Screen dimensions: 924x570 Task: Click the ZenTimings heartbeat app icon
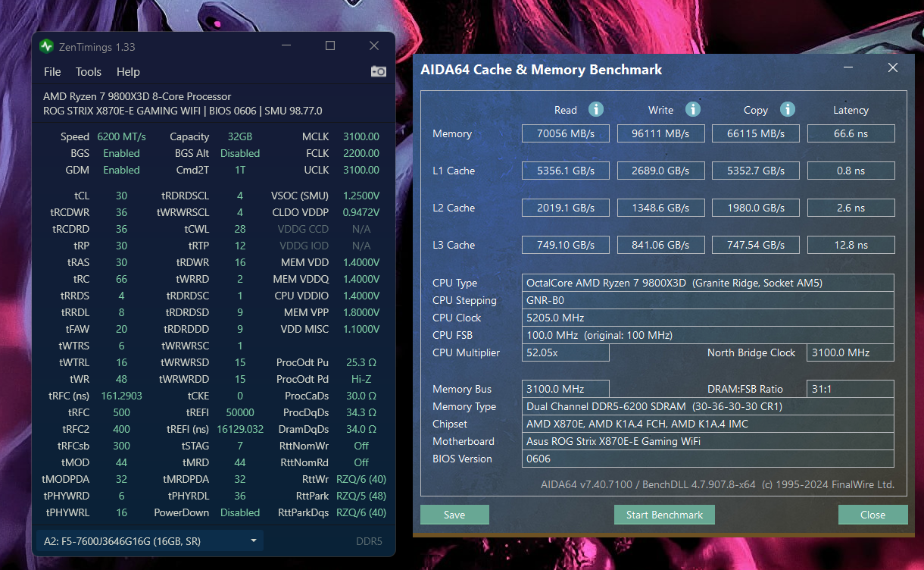coord(46,47)
